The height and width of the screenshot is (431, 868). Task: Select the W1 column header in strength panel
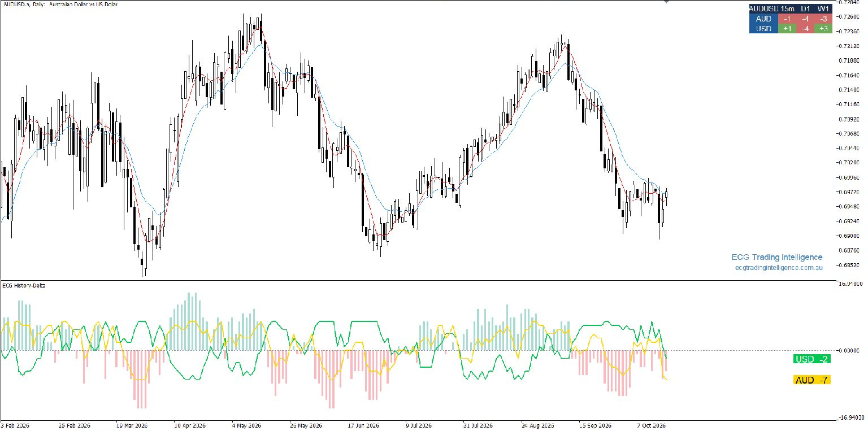click(x=823, y=8)
